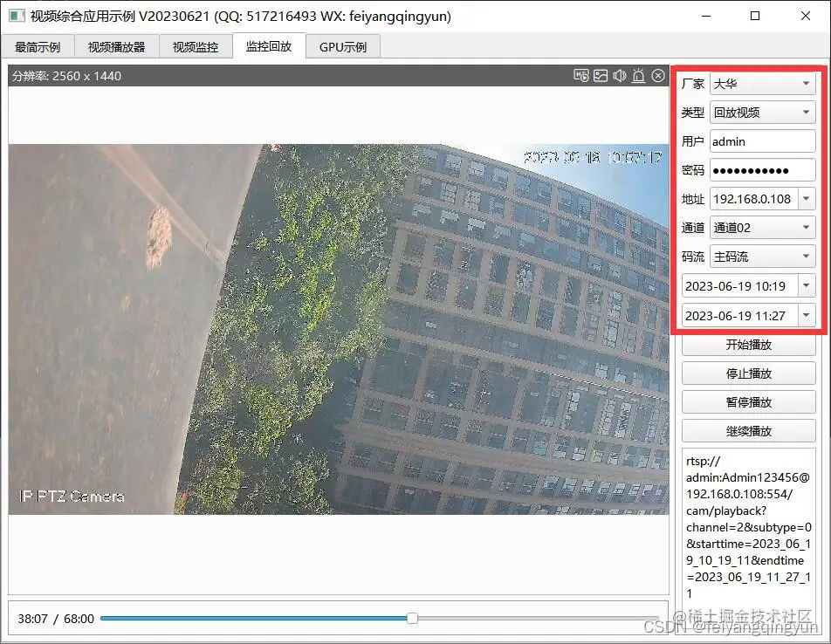Viewport: 831px width, 644px height.
Task: Close the video with the circled X icon
Action: click(658, 76)
